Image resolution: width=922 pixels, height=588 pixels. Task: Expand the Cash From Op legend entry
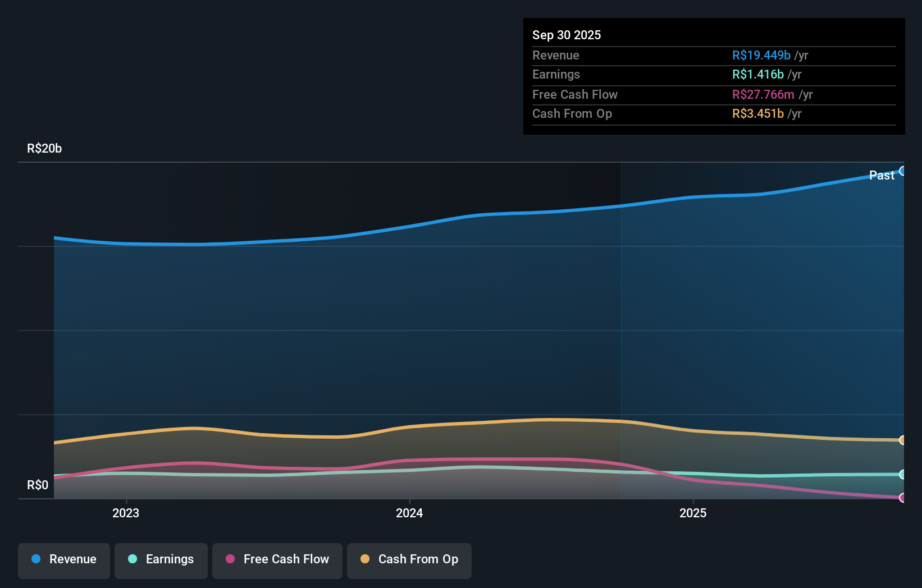tap(409, 560)
